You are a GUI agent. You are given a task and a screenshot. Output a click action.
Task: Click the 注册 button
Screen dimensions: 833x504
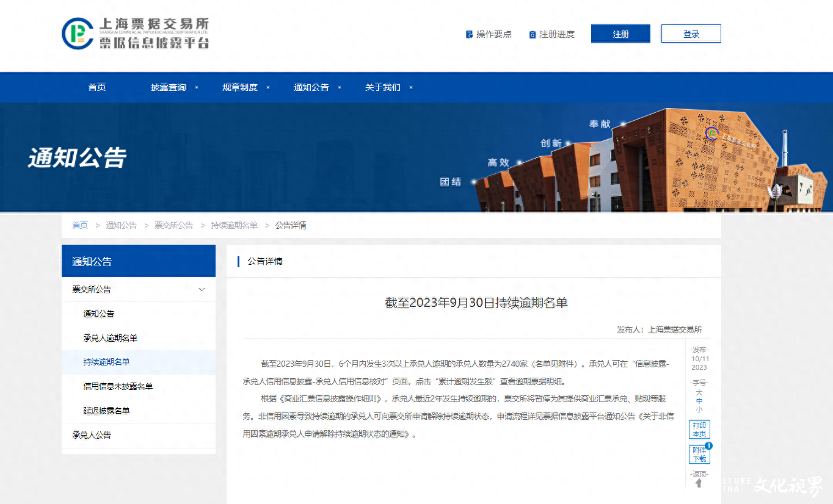click(x=620, y=34)
